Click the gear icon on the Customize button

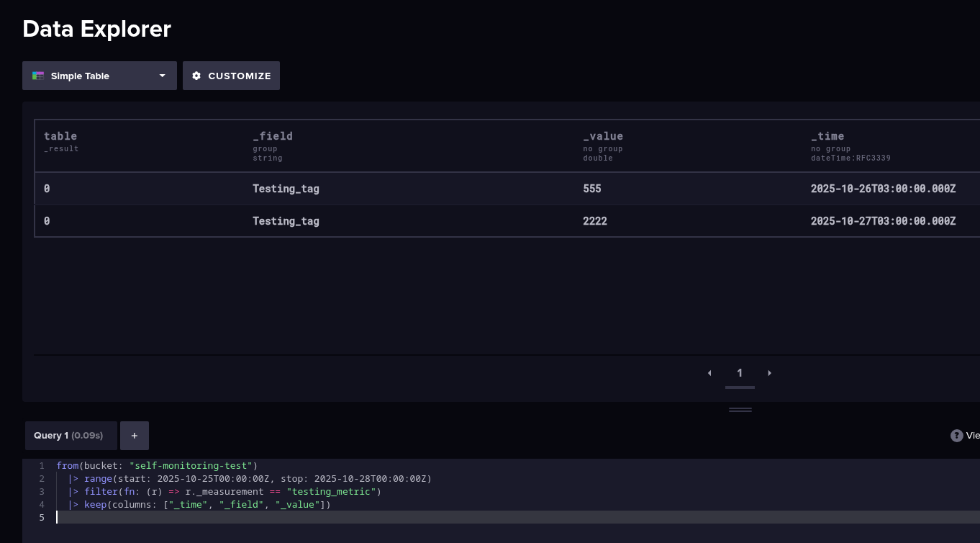point(197,76)
